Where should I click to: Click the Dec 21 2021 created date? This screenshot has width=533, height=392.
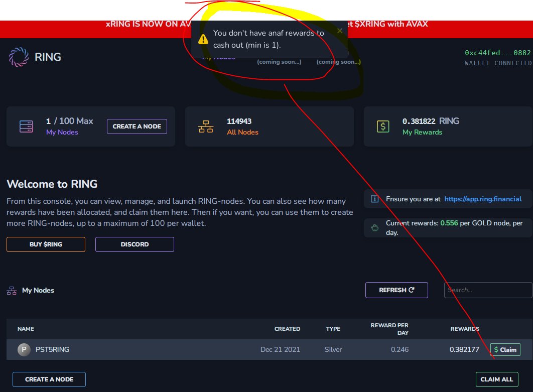point(280,349)
